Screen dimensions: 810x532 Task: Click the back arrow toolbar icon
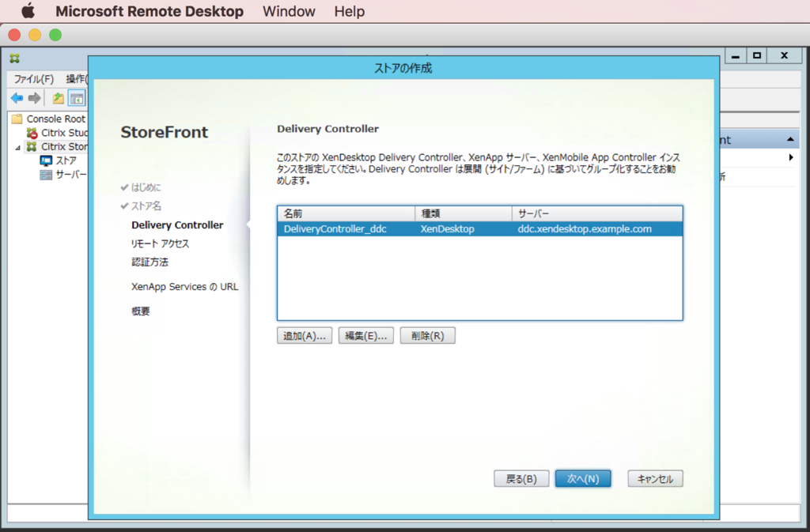click(x=17, y=98)
